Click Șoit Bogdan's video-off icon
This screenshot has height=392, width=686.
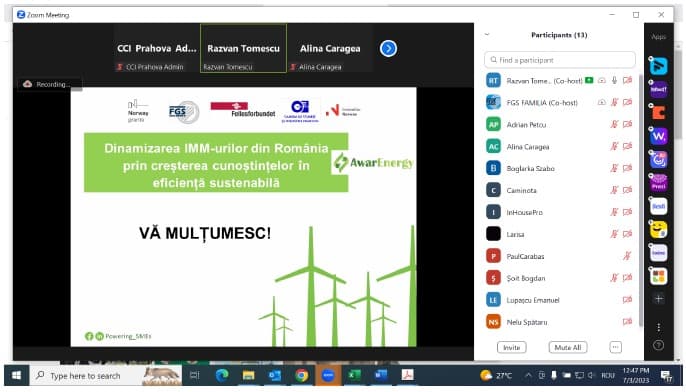pos(627,278)
